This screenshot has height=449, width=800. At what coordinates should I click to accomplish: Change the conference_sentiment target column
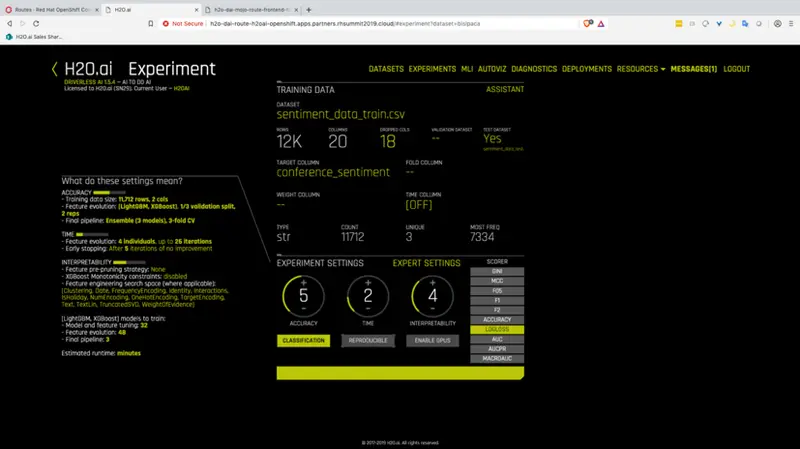click(333, 172)
